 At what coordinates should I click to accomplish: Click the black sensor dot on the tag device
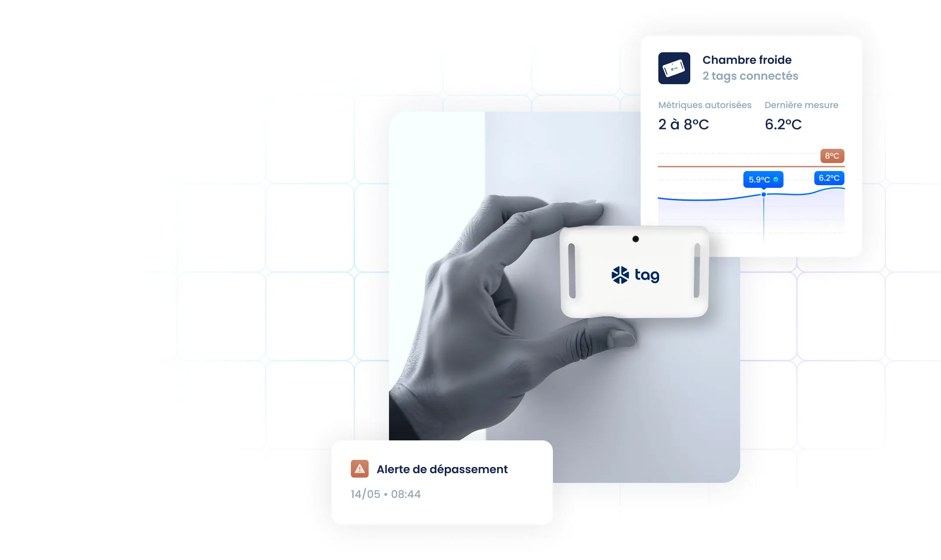pyautogui.click(x=636, y=239)
